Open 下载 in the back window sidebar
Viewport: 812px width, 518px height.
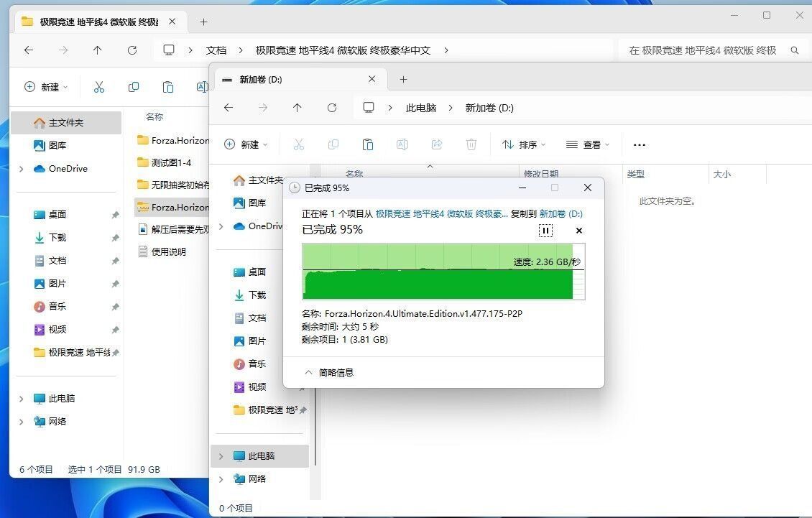[x=57, y=237]
